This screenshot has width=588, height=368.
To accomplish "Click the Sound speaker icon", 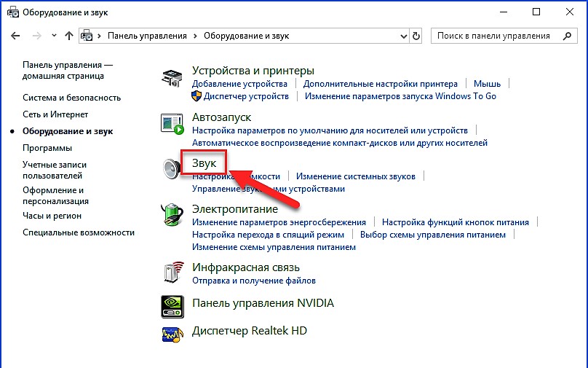I will click(x=172, y=169).
